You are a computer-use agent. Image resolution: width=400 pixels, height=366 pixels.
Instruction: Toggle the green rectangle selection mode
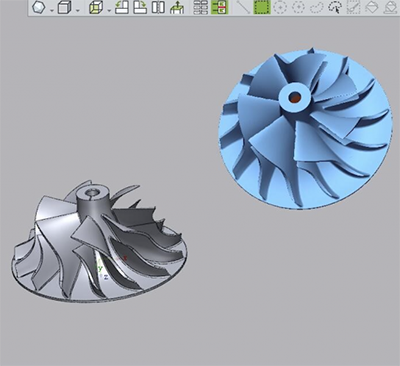pos(262,7)
